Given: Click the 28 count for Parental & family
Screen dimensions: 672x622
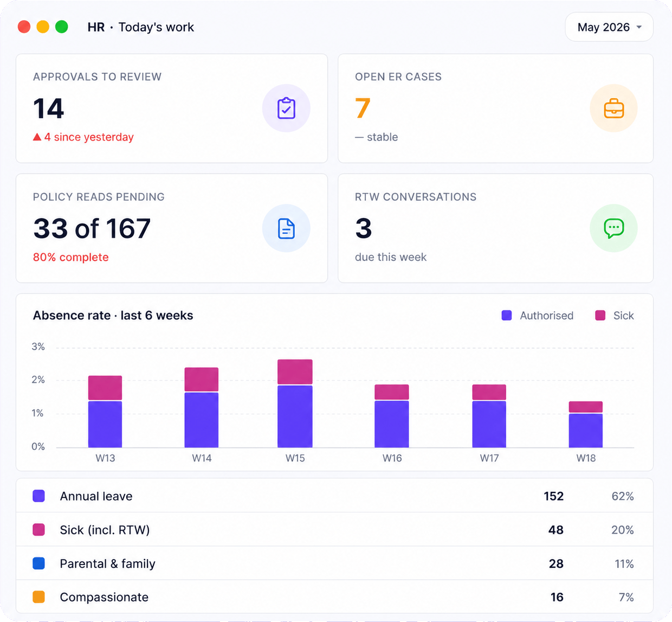Looking at the screenshot, I should click(556, 564).
